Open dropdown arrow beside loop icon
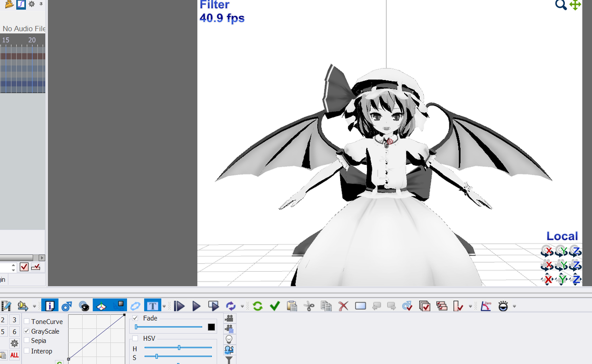Screen dimensions: 592x364 click(242, 306)
